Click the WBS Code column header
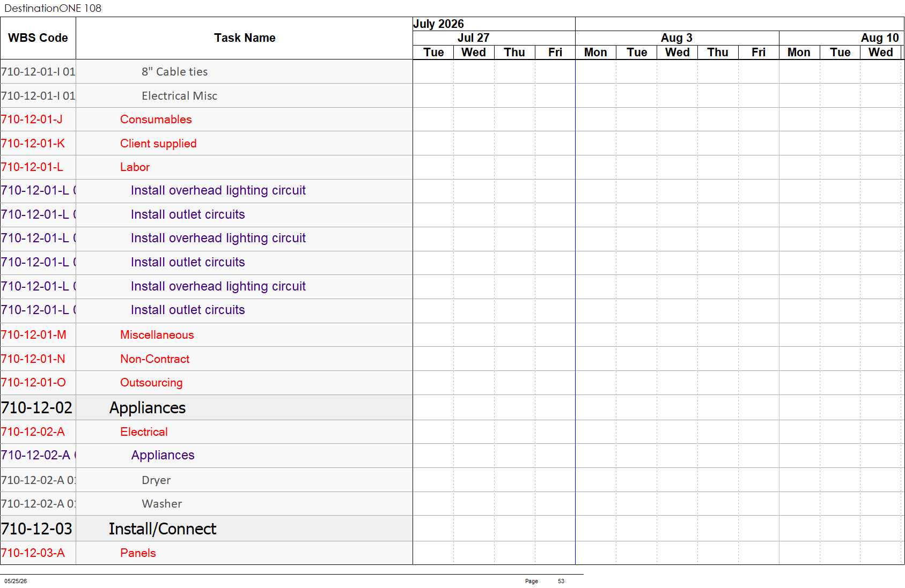This screenshot has width=905, height=588. click(x=38, y=38)
